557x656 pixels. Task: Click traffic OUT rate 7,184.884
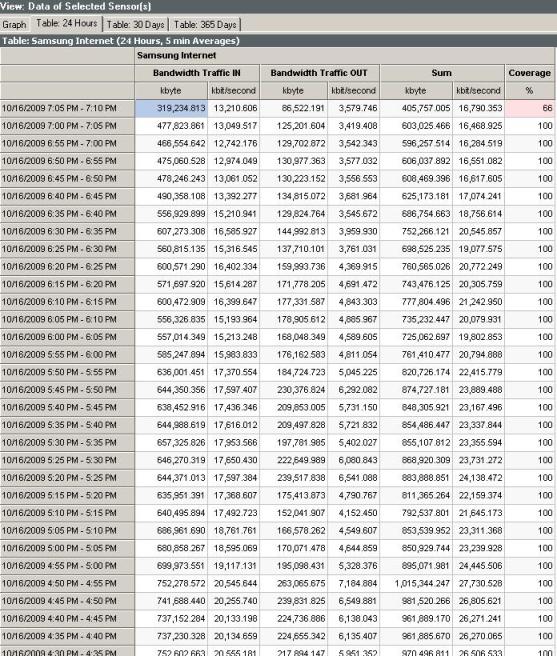pyautogui.click(x=358, y=583)
